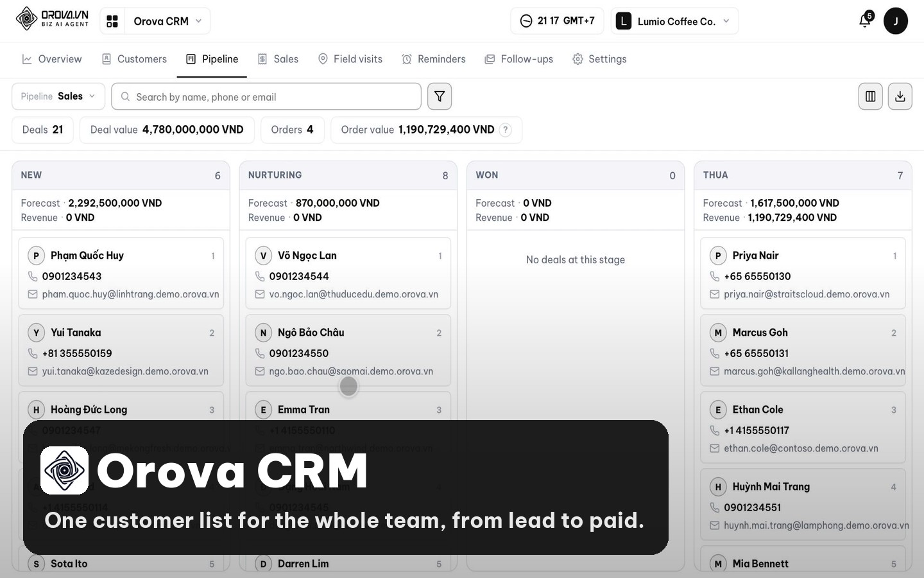Click the P avatar of Phạm Quốc Huy
The image size is (924, 578).
pyautogui.click(x=36, y=256)
